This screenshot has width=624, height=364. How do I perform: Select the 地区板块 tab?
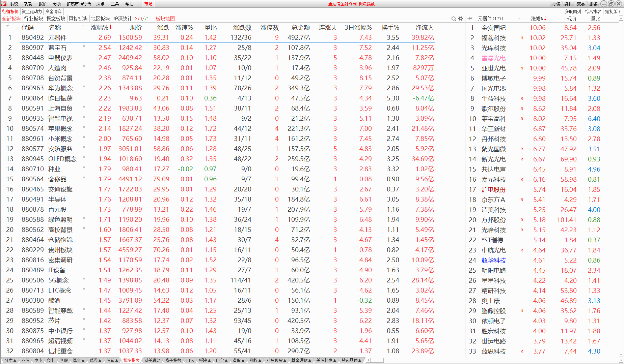(101, 19)
